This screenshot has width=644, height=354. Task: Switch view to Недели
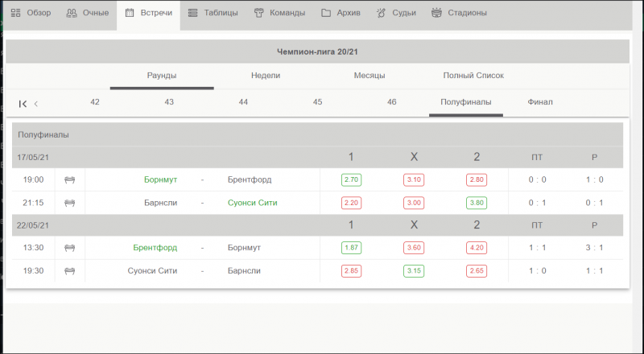point(266,76)
